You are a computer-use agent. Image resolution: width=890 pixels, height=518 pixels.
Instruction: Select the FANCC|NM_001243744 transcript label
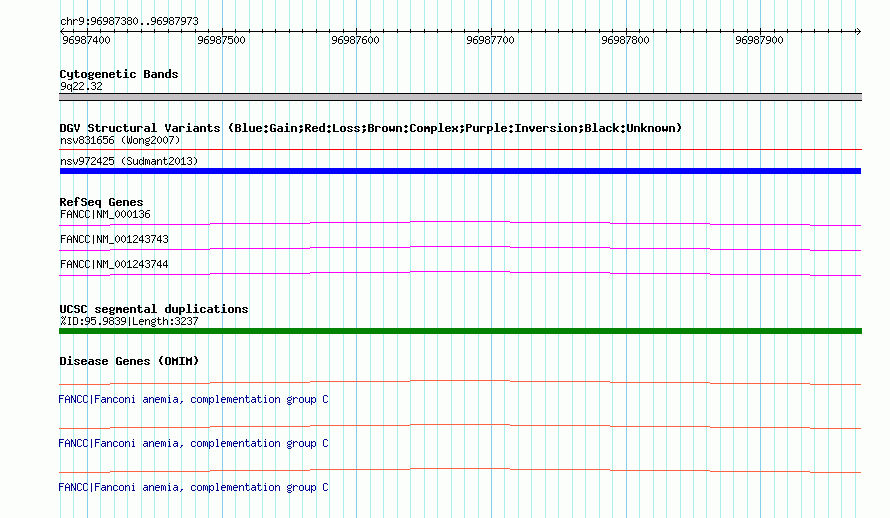click(114, 264)
